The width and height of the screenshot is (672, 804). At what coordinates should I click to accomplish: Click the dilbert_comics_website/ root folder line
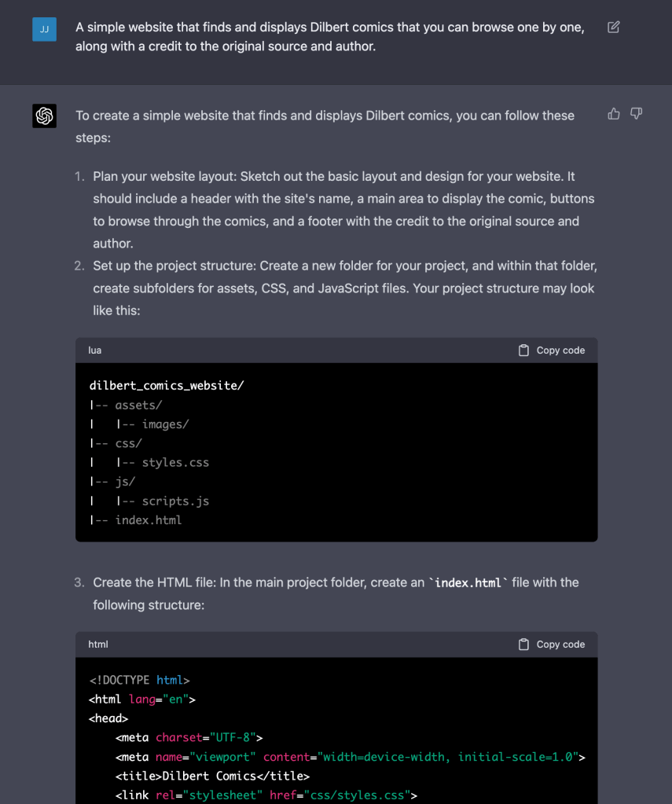[167, 386]
